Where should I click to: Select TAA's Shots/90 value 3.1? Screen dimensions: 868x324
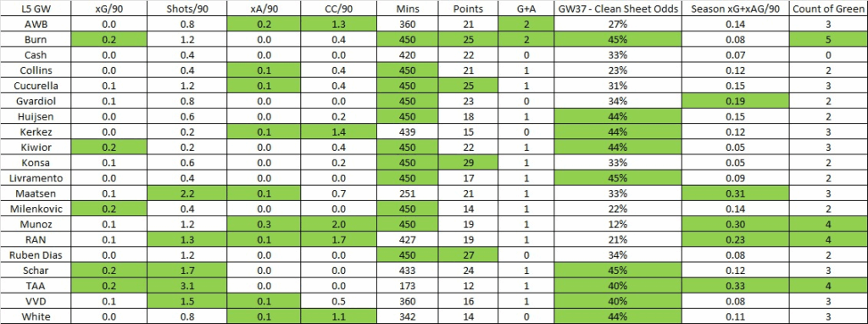pos(187,285)
